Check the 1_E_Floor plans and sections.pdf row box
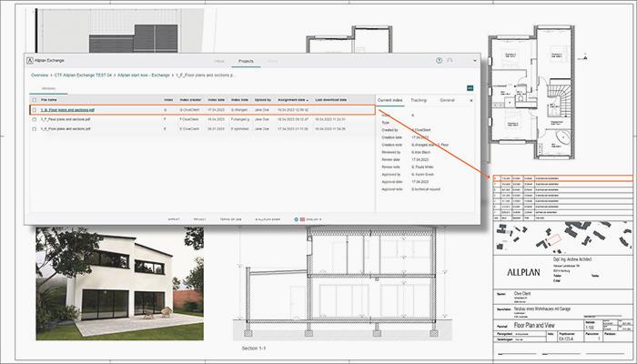 (x=35, y=129)
